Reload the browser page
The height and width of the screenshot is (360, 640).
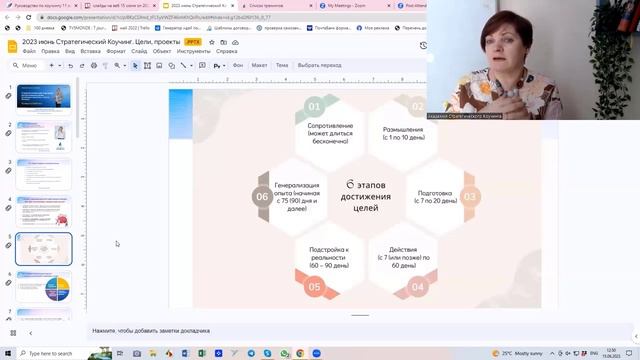tap(29, 18)
